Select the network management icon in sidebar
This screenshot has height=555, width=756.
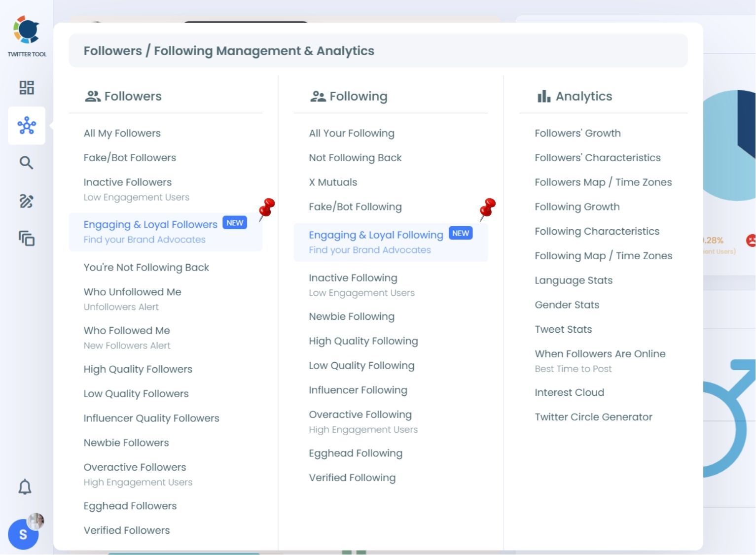[27, 126]
